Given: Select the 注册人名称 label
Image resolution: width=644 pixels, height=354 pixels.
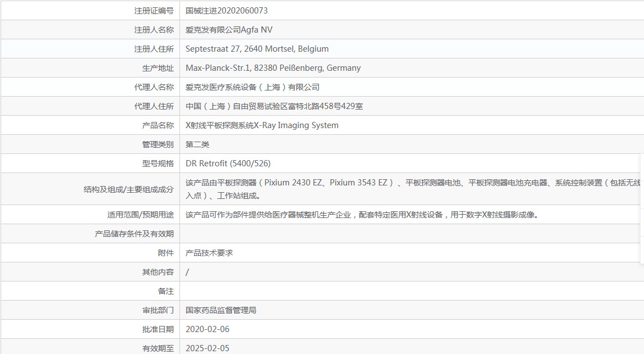Looking at the screenshot, I should click(154, 30).
